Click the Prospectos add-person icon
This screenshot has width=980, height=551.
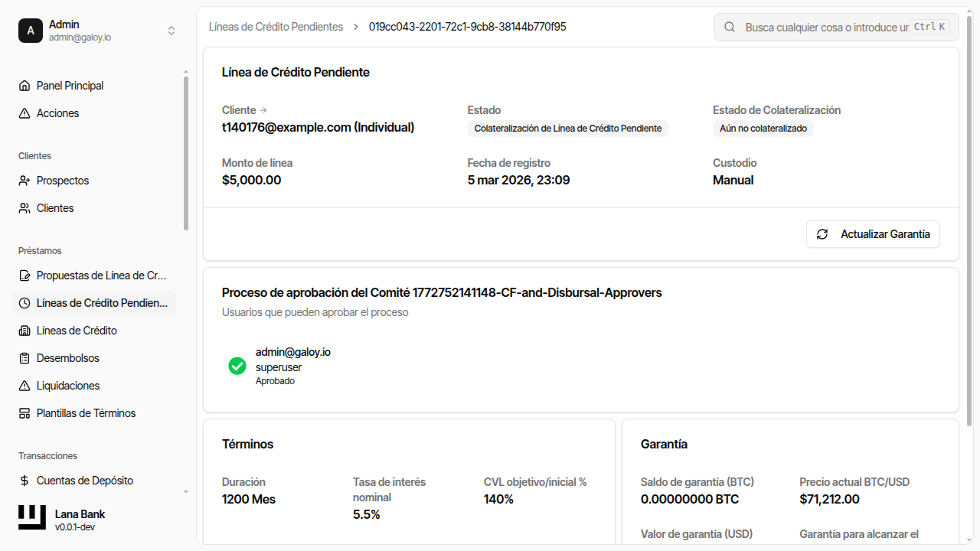[24, 181]
